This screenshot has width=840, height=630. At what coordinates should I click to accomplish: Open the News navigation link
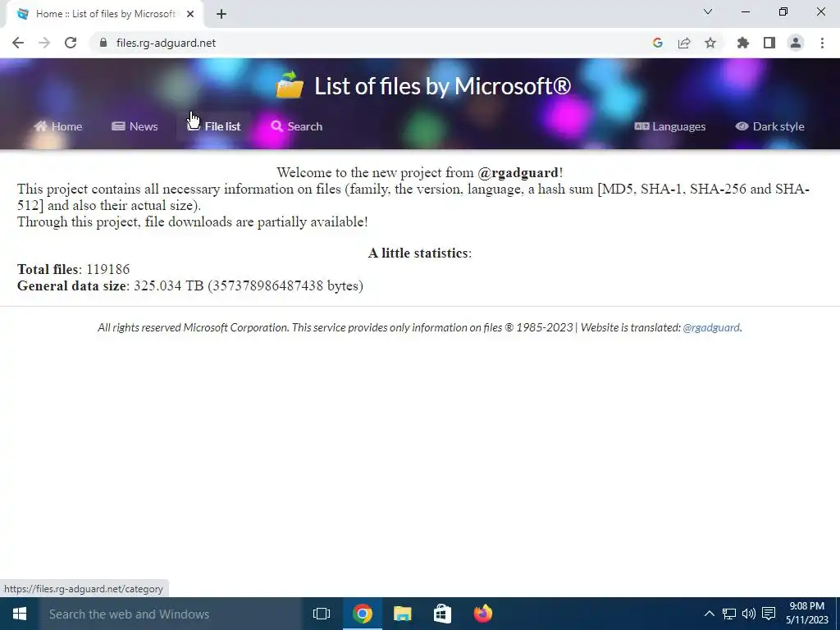[x=135, y=126]
